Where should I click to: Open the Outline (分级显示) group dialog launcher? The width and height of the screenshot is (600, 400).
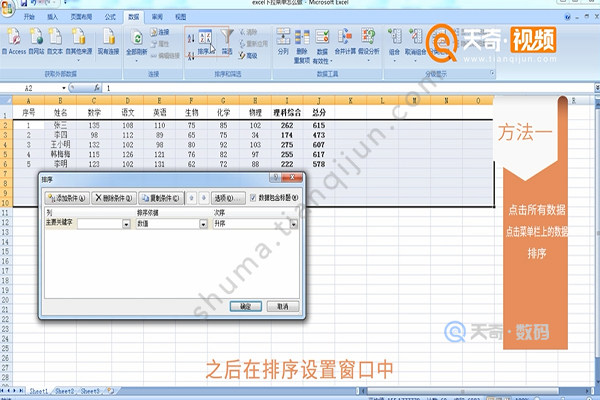pos(492,73)
